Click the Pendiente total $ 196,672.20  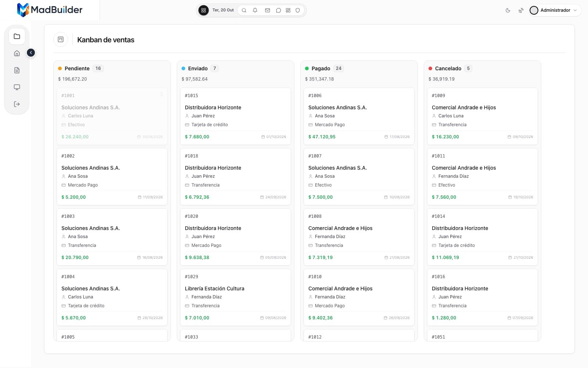pyautogui.click(x=72, y=79)
